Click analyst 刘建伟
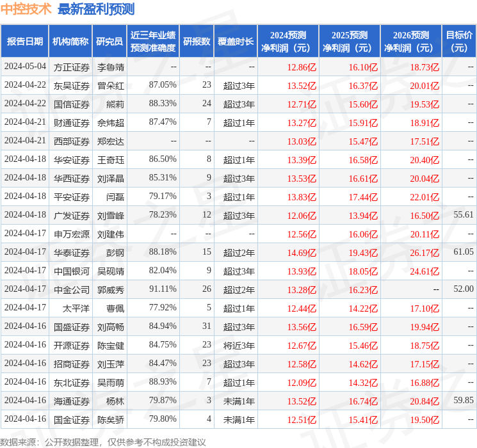 click(x=110, y=234)
